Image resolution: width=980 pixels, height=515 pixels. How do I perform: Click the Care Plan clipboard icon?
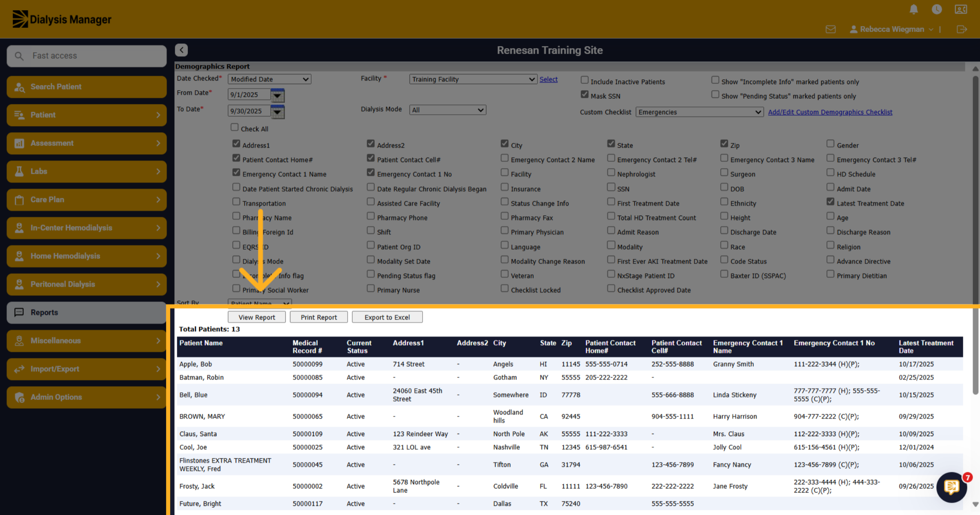click(x=19, y=200)
